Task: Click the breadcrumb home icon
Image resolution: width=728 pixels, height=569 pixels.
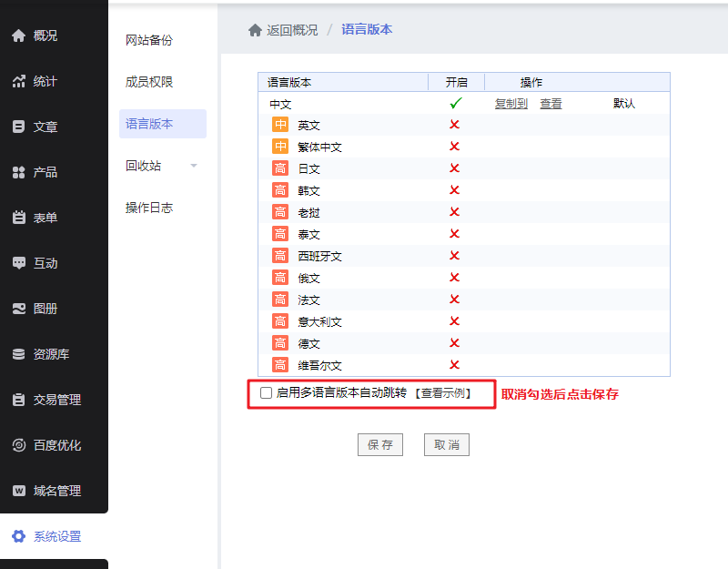Action: click(x=255, y=30)
